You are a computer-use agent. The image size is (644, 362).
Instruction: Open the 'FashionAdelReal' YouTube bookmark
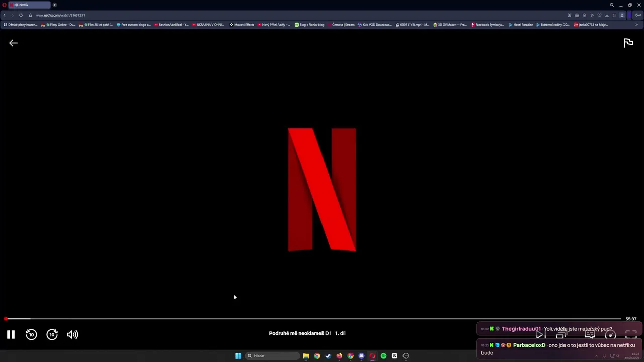(172, 25)
